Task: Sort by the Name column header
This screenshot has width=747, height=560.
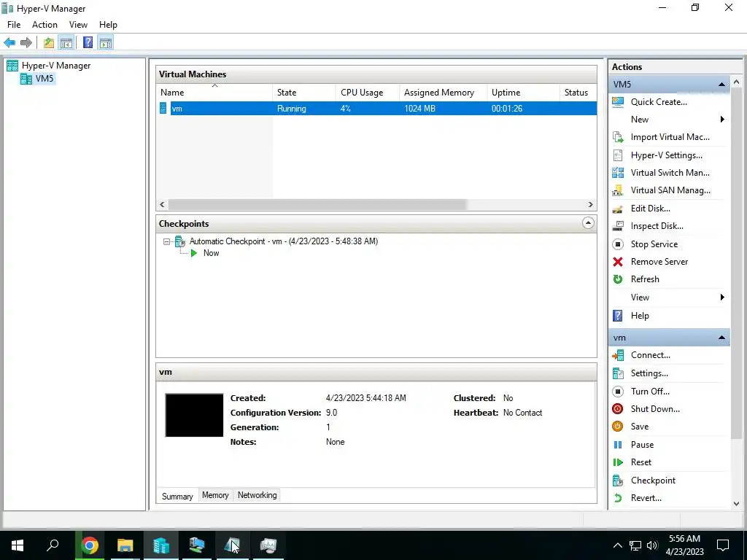Action: pyautogui.click(x=214, y=93)
